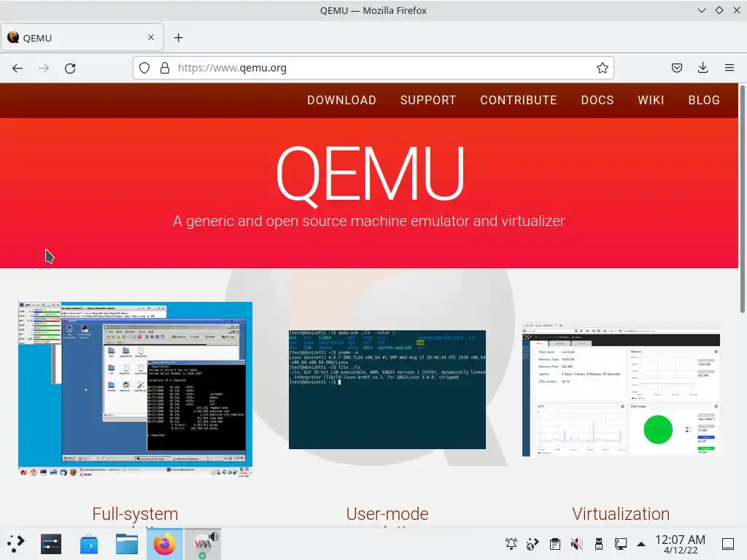Viewport: 747px width, 560px height.
Task: Click the page vertical scrollbar
Action: coord(742,199)
